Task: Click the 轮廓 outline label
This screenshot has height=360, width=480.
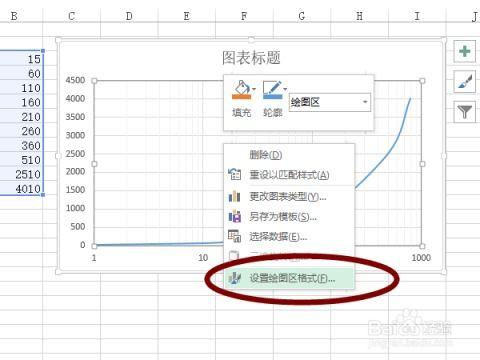Action: 273,113
